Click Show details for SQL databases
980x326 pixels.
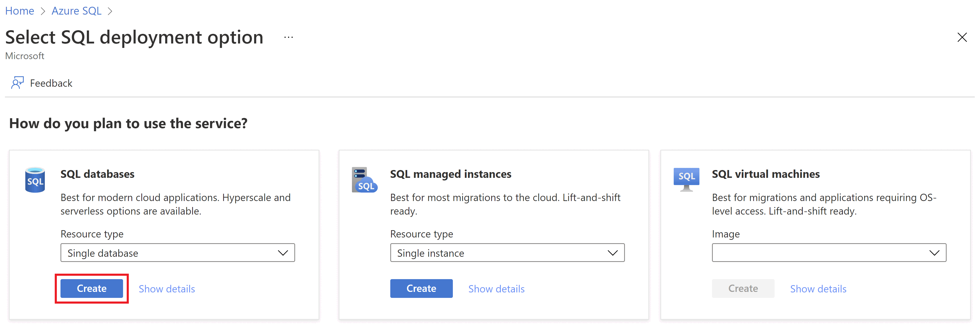click(165, 288)
